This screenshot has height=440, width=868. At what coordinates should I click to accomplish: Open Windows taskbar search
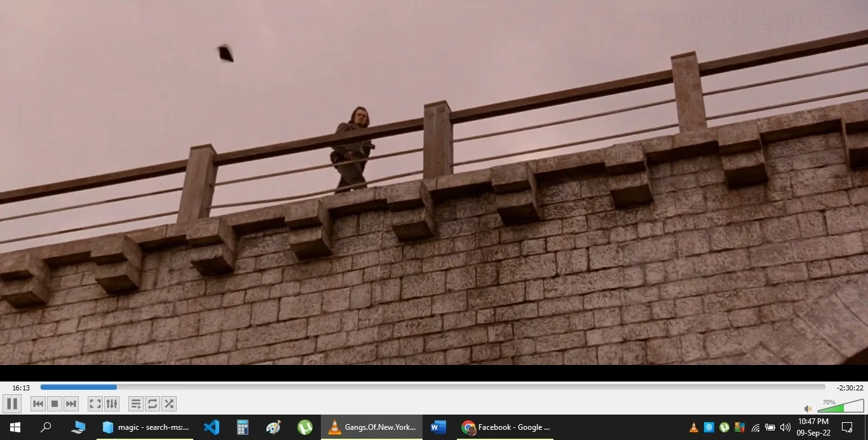(46, 427)
